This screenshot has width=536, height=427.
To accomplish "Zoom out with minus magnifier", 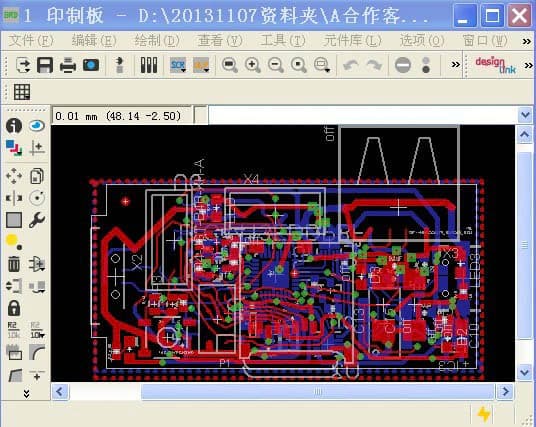I will coord(276,65).
